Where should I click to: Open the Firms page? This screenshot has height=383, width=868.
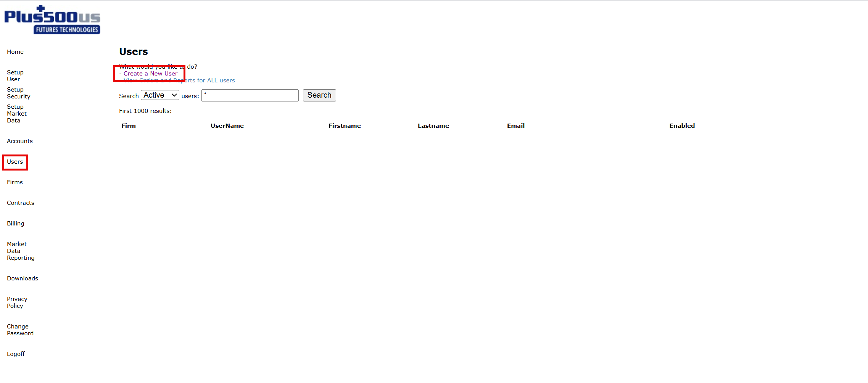click(15, 182)
